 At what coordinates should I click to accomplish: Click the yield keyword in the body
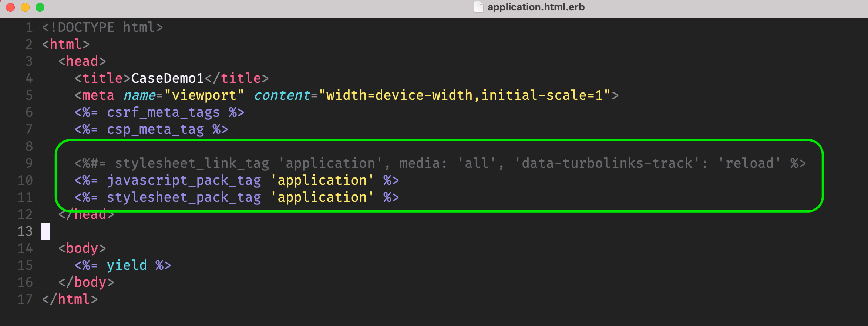127,265
